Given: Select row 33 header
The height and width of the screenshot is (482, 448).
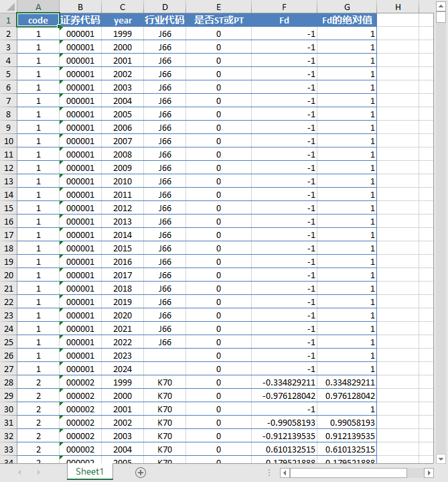Looking at the screenshot, I should pos(8,449).
